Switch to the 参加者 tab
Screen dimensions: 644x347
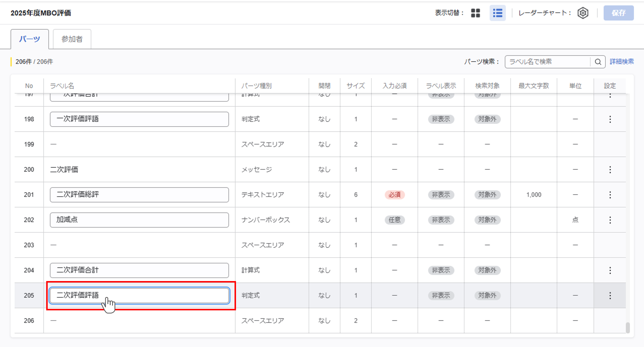click(72, 39)
